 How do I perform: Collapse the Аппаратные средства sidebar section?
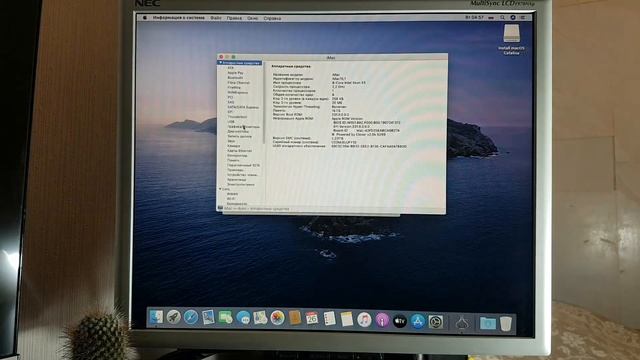pyautogui.click(x=221, y=63)
